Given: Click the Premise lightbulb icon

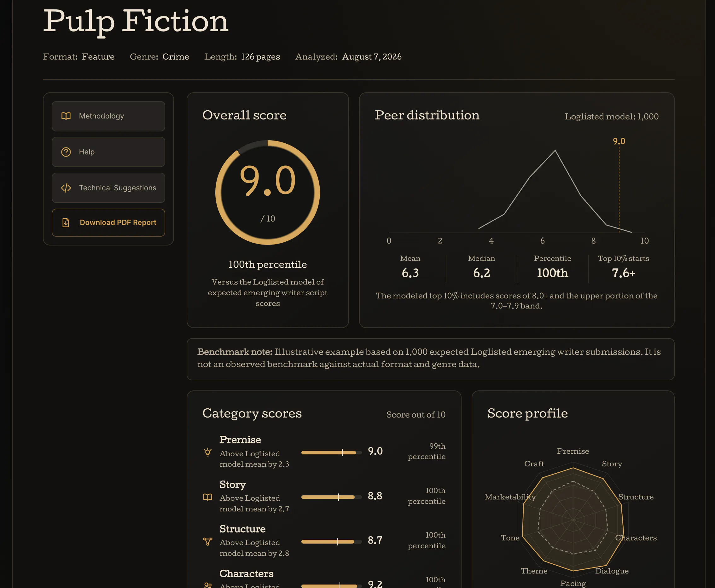Looking at the screenshot, I should 208,452.
